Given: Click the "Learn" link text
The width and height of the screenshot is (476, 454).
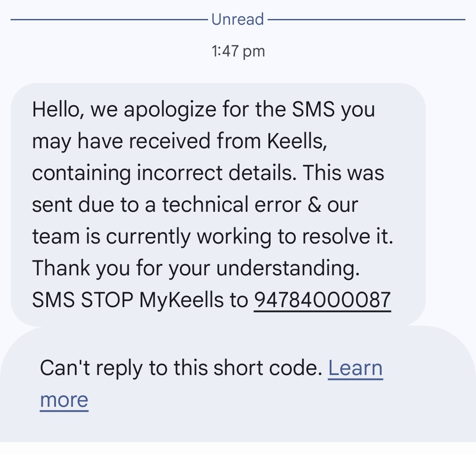Looking at the screenshot, I should click(x=356, y=368).
